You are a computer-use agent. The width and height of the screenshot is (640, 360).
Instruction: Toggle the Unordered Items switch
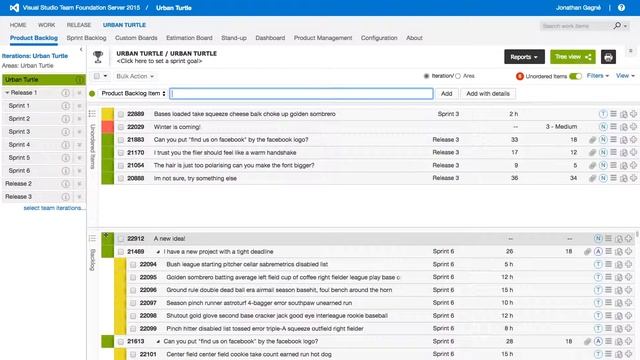[x=575, y=76]
